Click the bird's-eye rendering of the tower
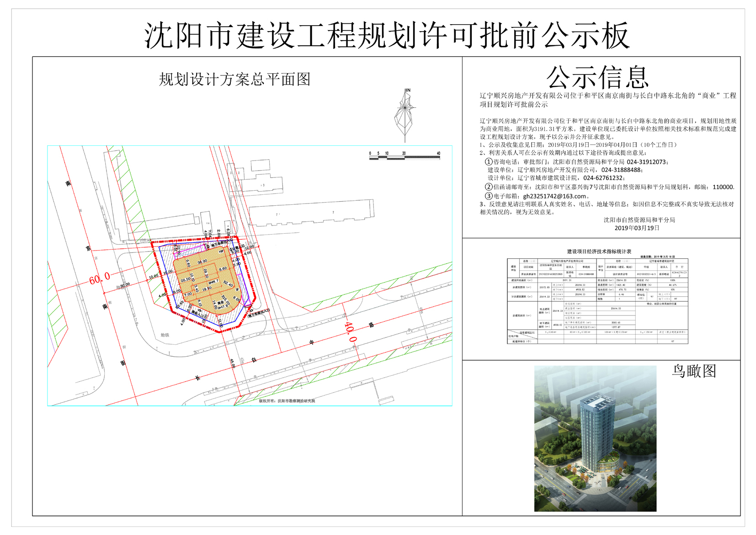 click(595, 438)
